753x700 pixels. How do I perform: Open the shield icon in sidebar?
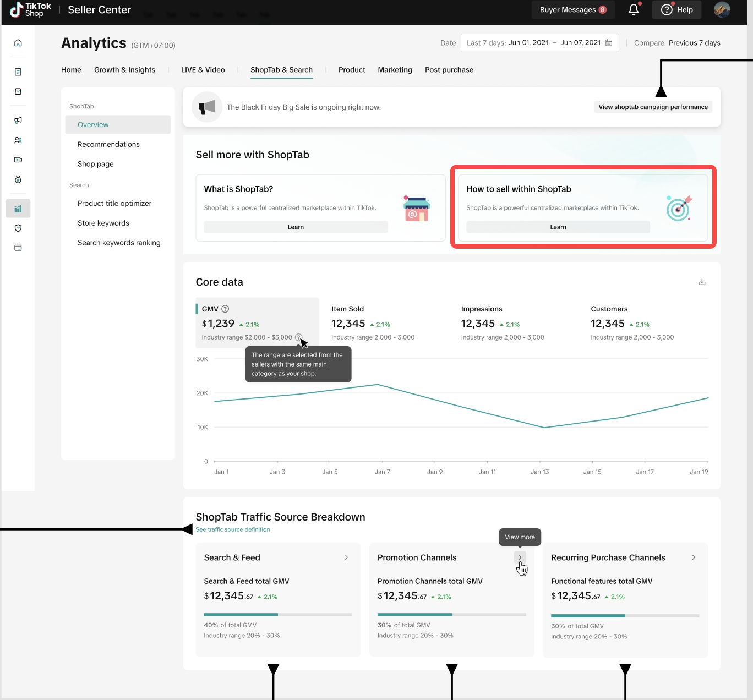pos(18,228)
